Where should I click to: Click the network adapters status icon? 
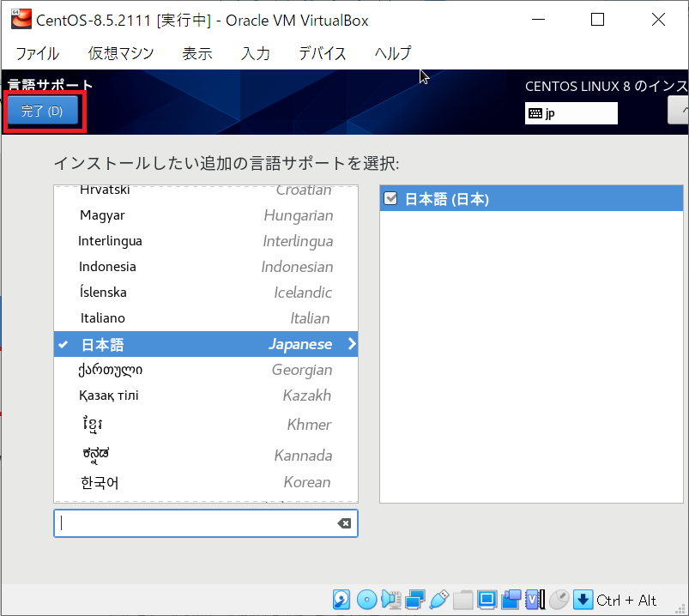point(414,600)
